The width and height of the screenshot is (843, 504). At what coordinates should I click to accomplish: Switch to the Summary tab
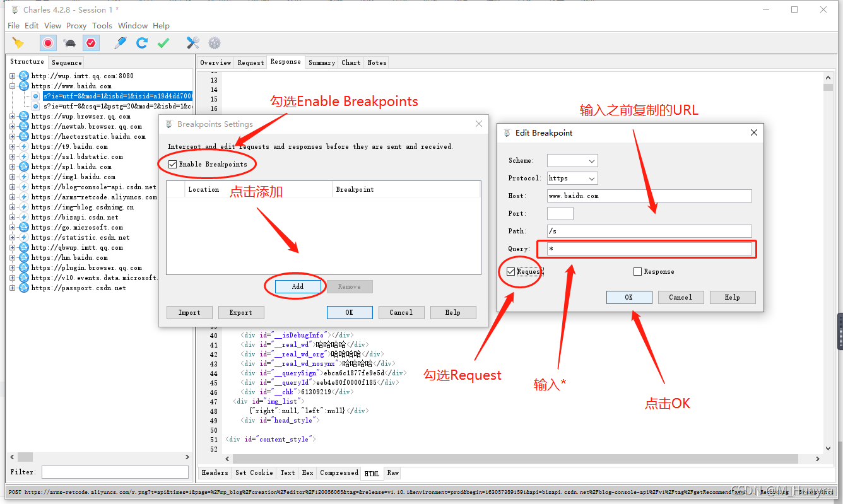[x=322, y=62]
